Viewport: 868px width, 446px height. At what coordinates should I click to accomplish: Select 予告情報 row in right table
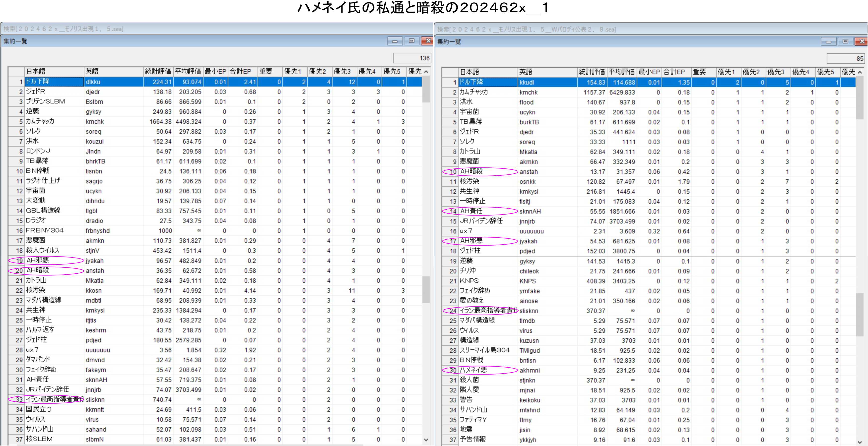pyautogui.click(x=649, y=440)
